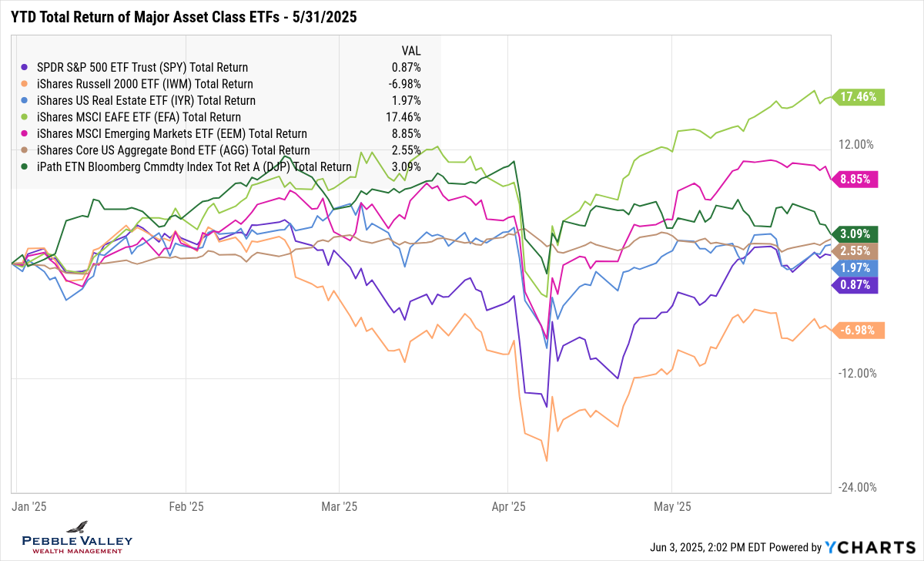Click the -6.98% IWM end-value tag
924x561 pixels.
[859, 331]
